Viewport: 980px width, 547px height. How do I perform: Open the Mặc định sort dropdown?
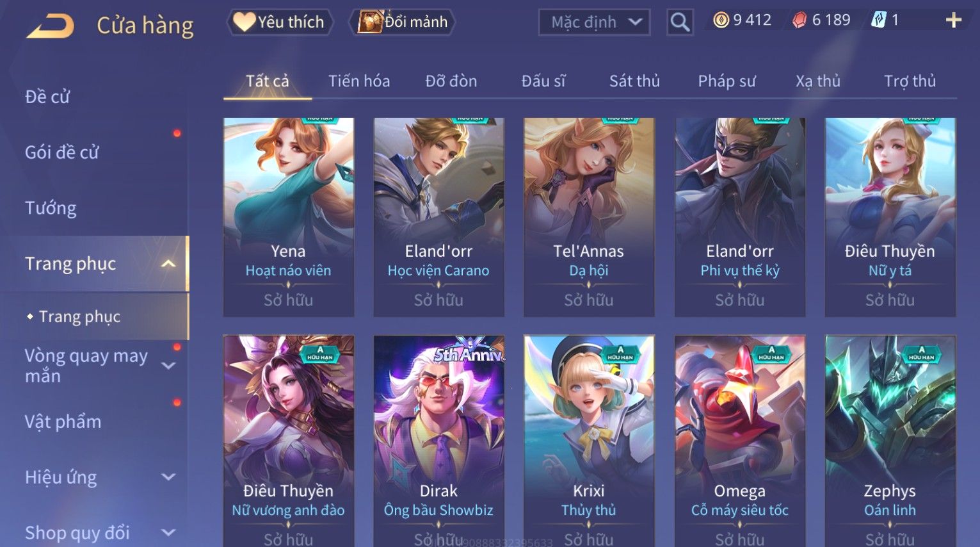point(595,22)
